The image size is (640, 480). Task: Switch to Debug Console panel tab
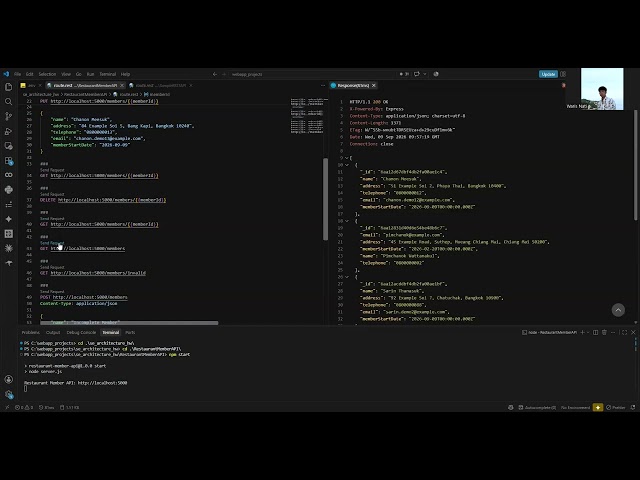coord(81,332)
